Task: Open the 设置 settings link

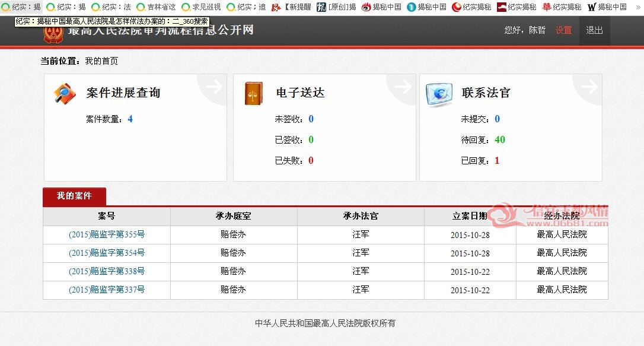Action: 563,30
